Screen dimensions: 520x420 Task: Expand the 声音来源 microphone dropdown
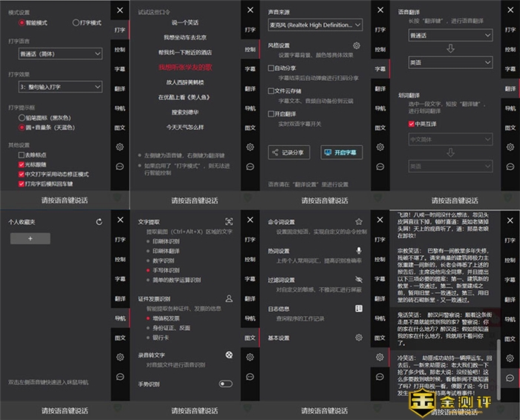[315, 25]
